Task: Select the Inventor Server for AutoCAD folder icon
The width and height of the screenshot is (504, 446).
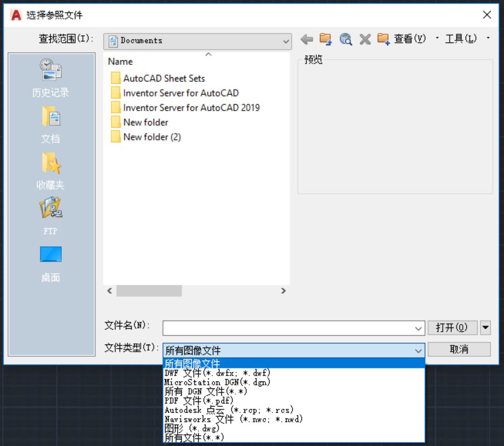Action: click(x=115, y=93)
